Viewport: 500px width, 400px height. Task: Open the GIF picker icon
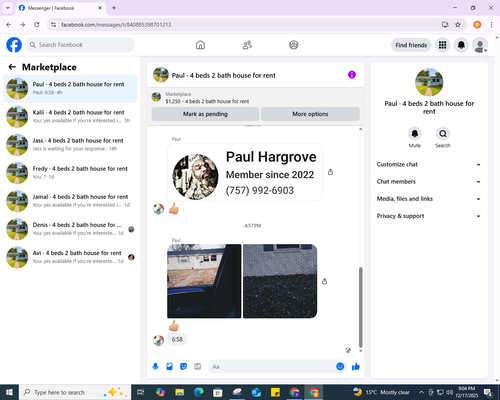tap(198, 367)
